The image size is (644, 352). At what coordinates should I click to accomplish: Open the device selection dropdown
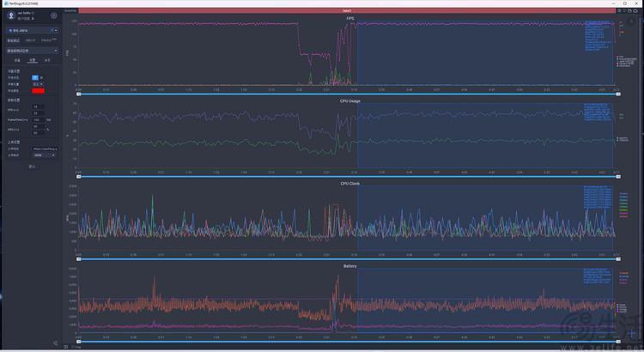32,29
